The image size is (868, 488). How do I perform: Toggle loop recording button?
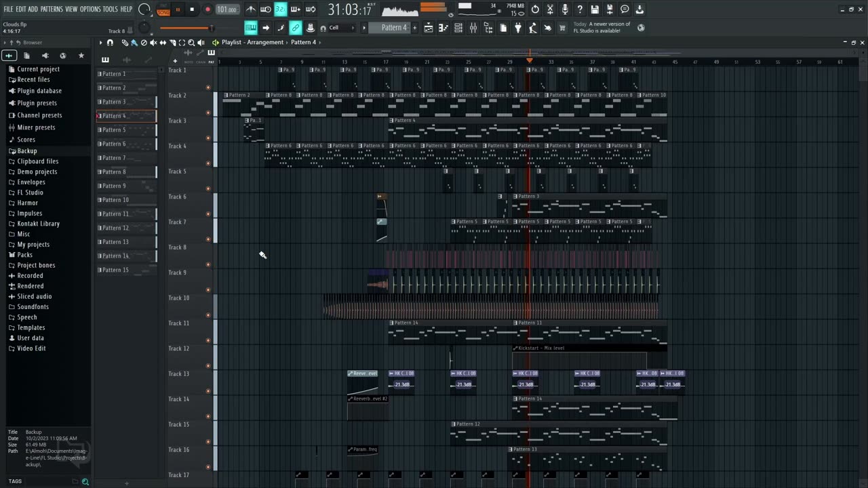coord(311,9)
